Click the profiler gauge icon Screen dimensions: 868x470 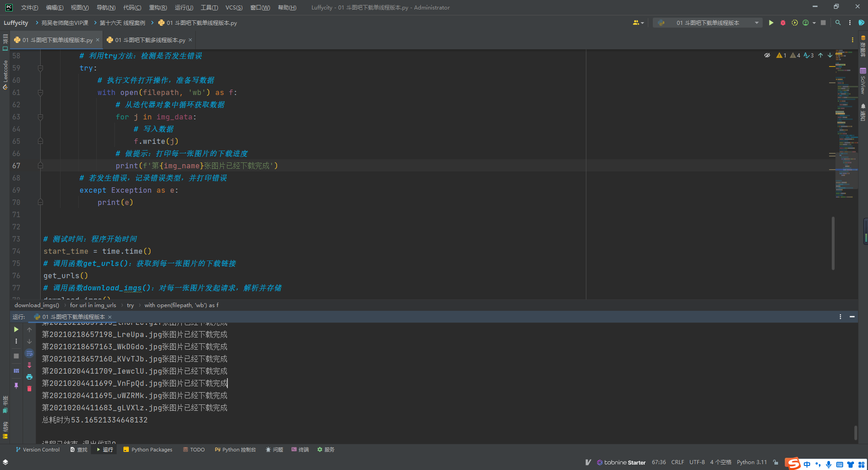click(806, 23)
